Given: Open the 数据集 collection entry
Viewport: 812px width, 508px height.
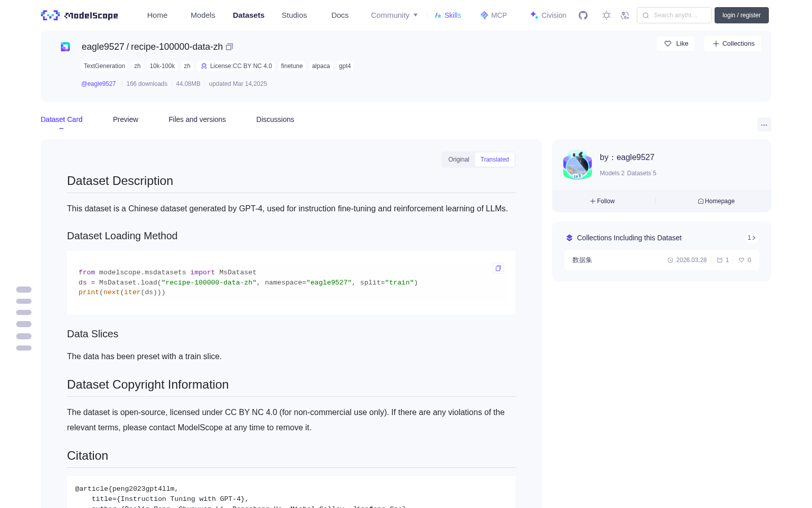Looking at the screenshot, I should pos(662,260).
